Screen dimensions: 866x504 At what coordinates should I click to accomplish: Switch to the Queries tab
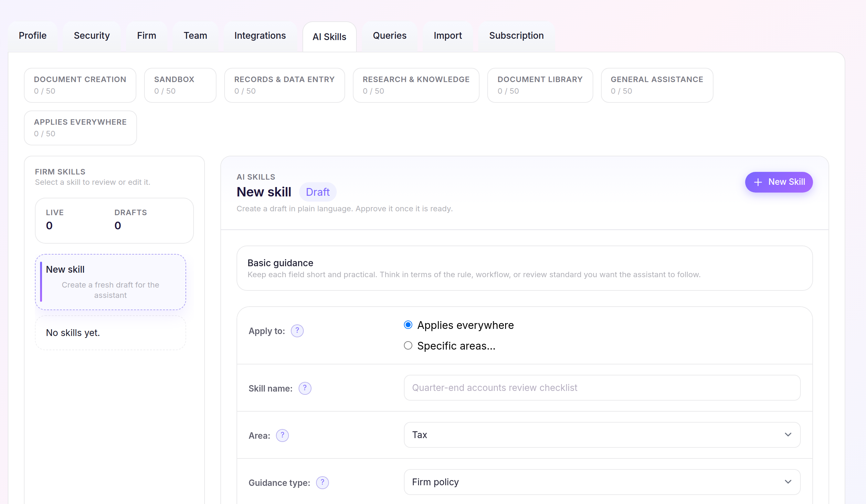point(390,36)
